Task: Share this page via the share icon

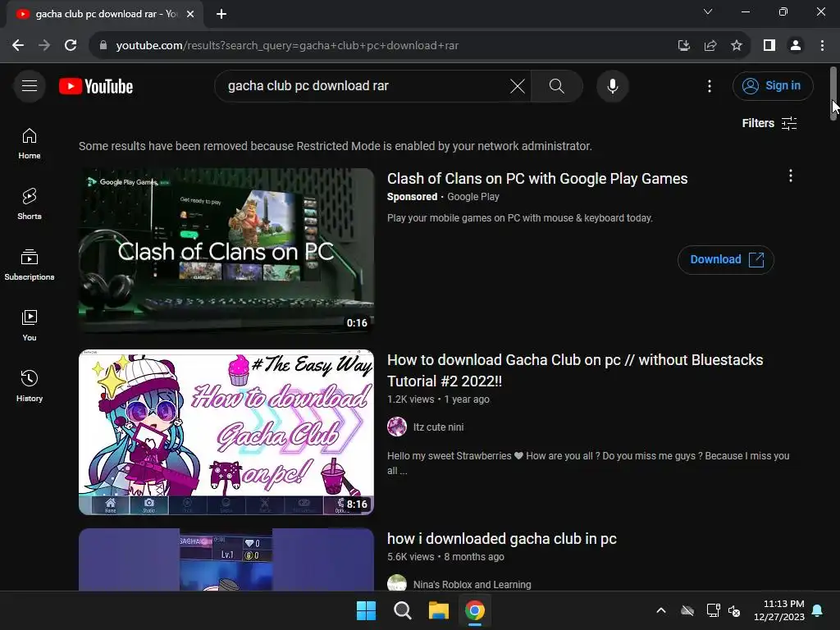Action: coord(710,46)
